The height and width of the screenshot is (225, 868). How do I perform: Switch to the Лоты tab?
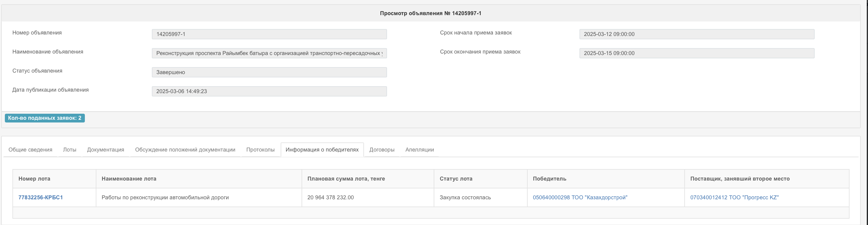(70, 150)
